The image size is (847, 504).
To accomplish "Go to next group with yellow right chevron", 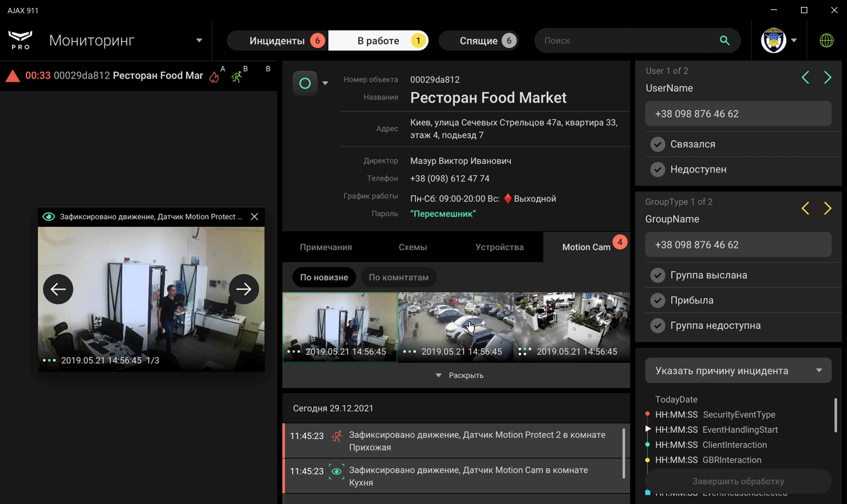I will (x=827, y=209).
